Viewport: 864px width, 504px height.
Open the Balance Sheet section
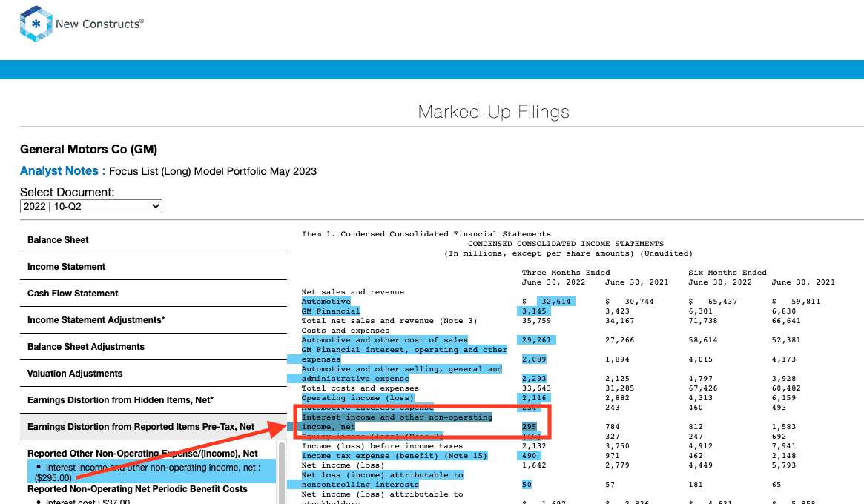(154, 240)
